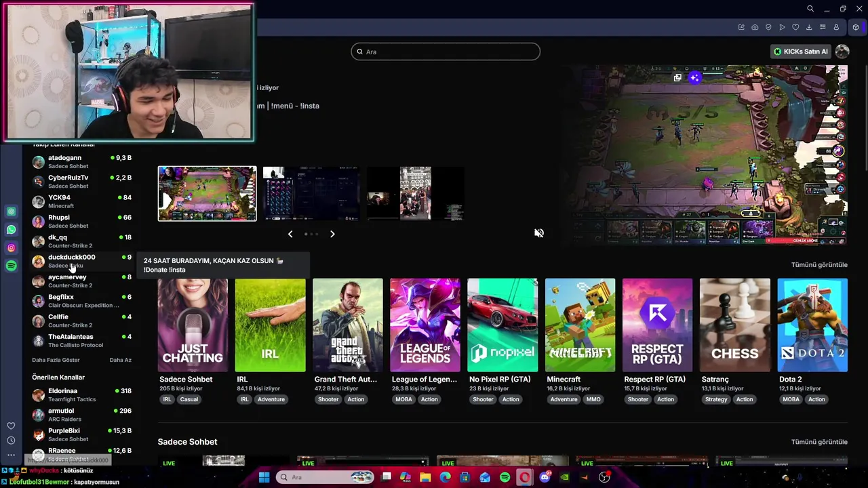
Task: Open the Grand Theft Auto category card
Action: pyautogui.click(x=347, y=325)
